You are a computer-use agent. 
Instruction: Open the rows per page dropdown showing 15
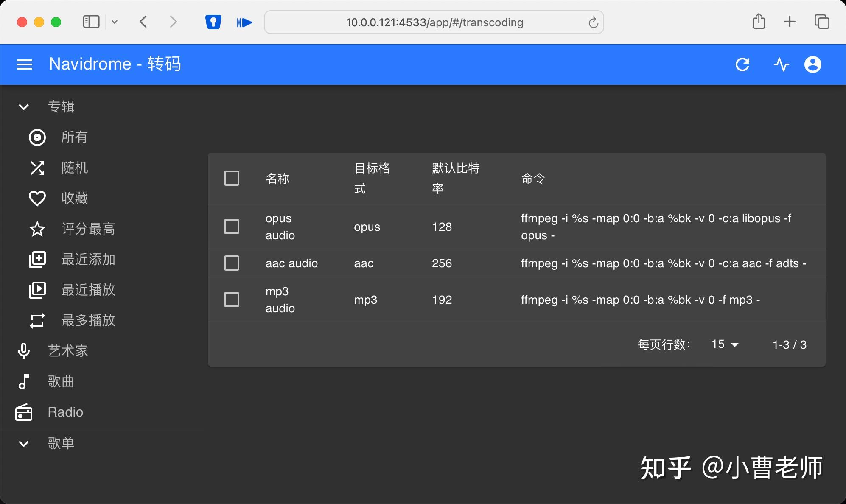coord(725,344)
